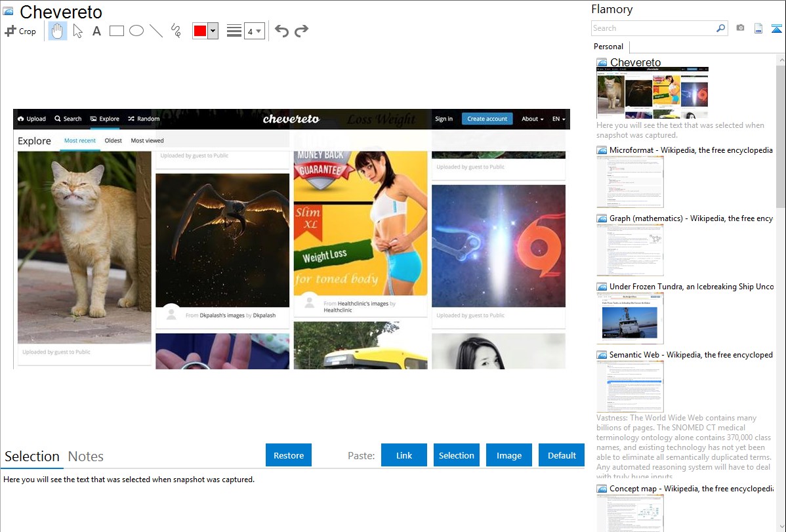Pick the rectangle shape tool
This screenshot has height=532, width=786.
coord(116,31)
